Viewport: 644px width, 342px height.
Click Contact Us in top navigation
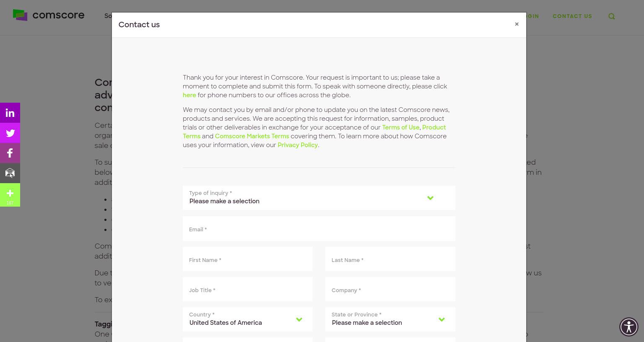click(572, 16)
